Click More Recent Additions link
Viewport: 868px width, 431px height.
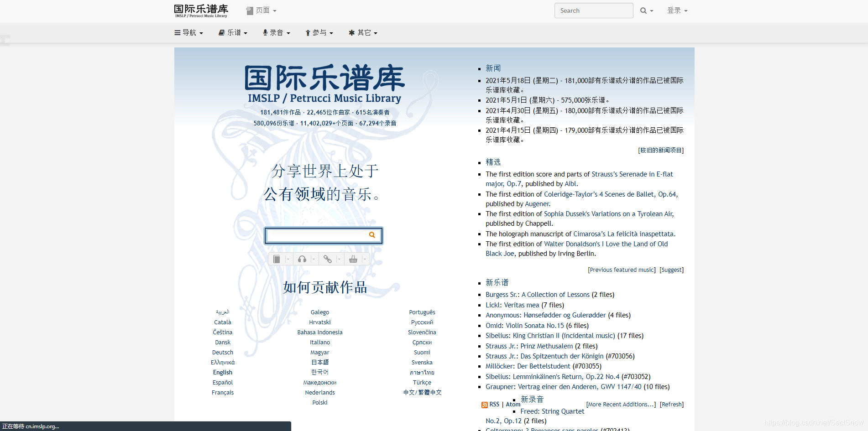[621, 405]
